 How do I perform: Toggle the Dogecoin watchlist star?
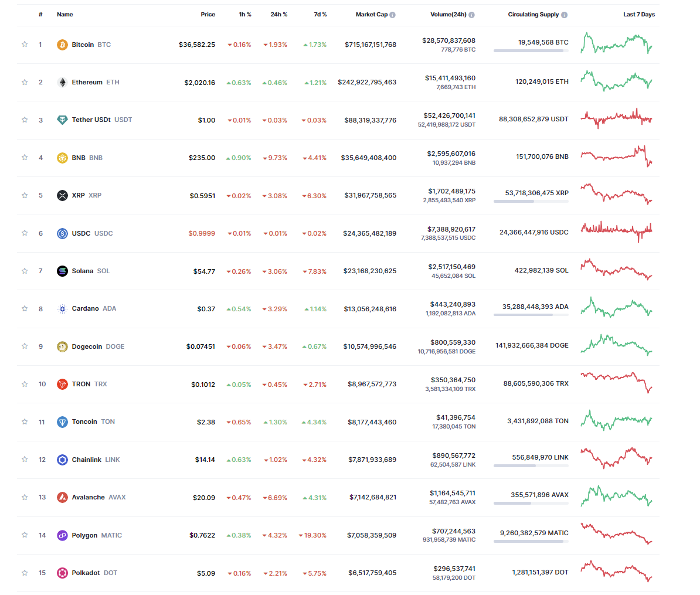tap(25, 346)
